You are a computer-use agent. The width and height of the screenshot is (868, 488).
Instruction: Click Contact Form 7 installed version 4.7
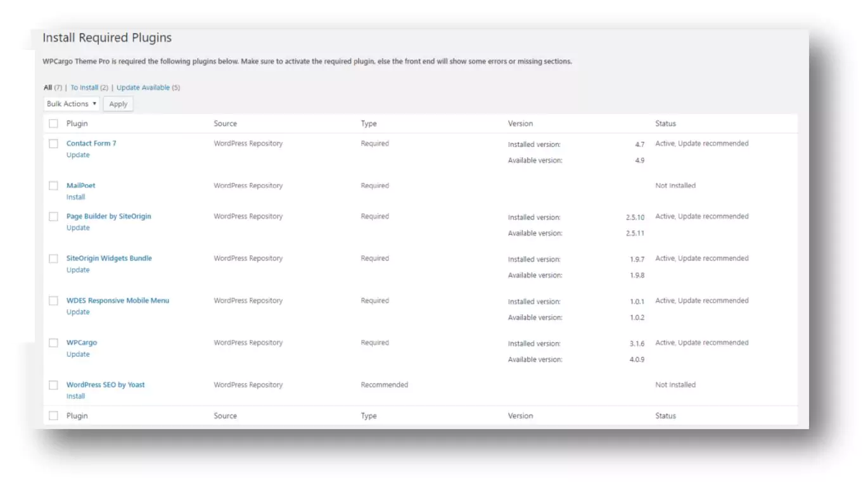coord(640,144)
